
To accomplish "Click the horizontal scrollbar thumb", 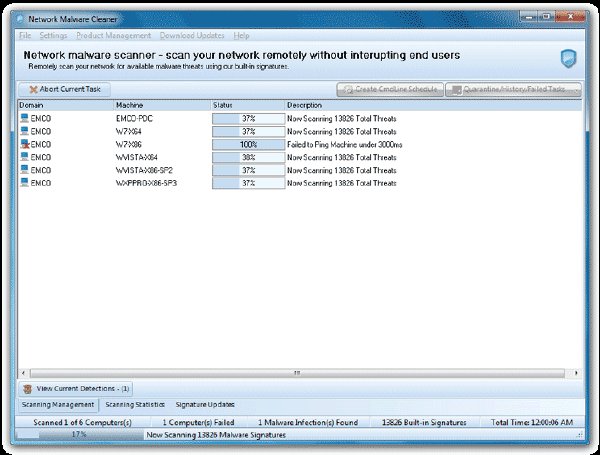I will click(x=297, y=373).
